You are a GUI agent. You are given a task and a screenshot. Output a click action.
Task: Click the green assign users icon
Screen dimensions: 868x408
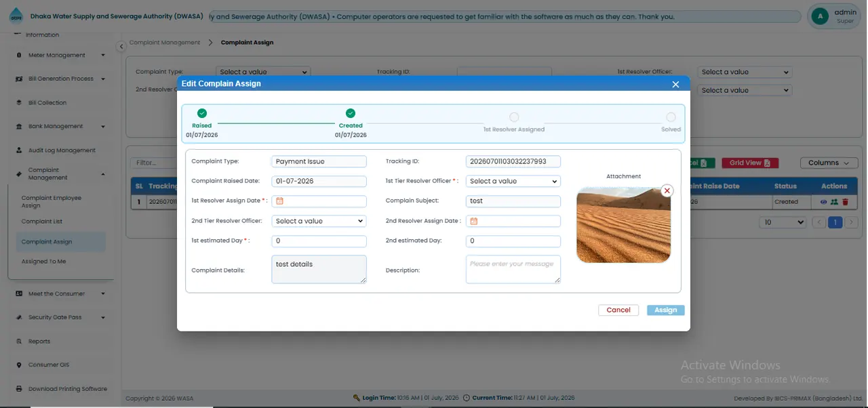(x=835, y=202)
